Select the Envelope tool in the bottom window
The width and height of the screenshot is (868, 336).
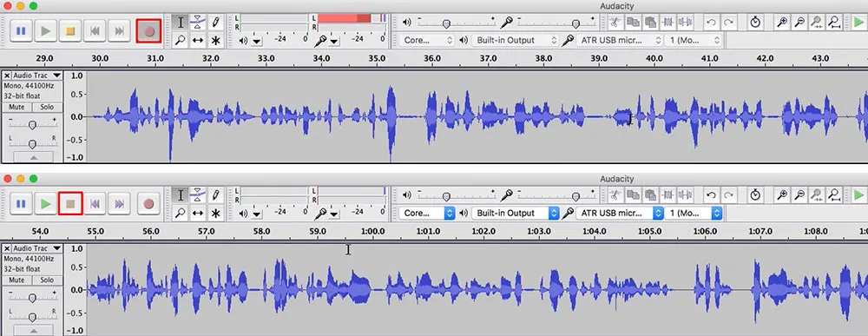point(198,195)
